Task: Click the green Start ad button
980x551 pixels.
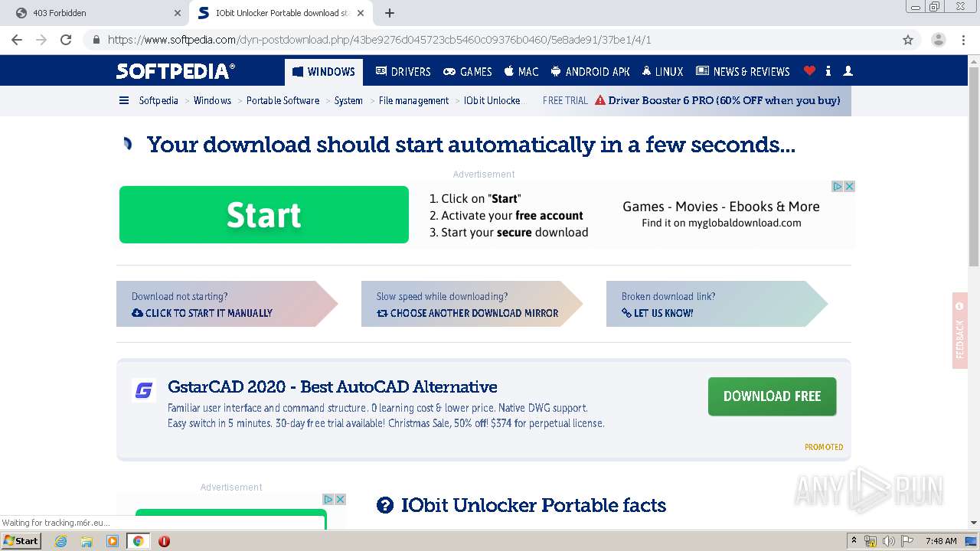Action: pyautogui.click(x=264, y=215)
